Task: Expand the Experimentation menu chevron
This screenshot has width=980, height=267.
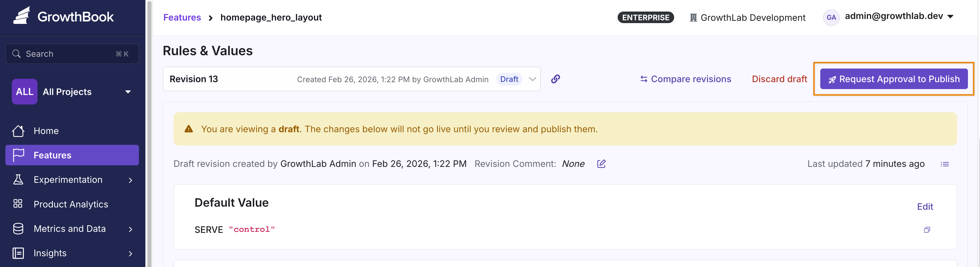Action: coord(130,180)
